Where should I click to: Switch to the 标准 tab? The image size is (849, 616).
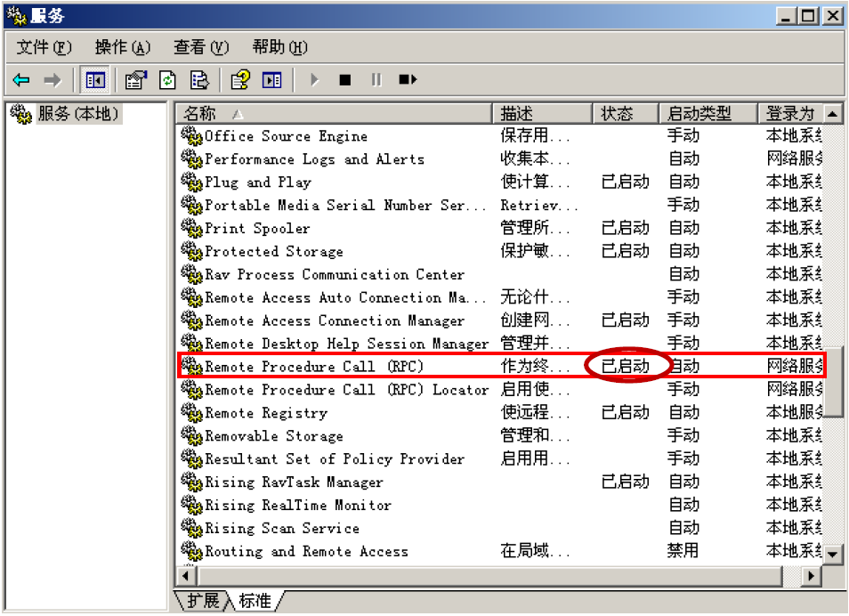point(255,601)
